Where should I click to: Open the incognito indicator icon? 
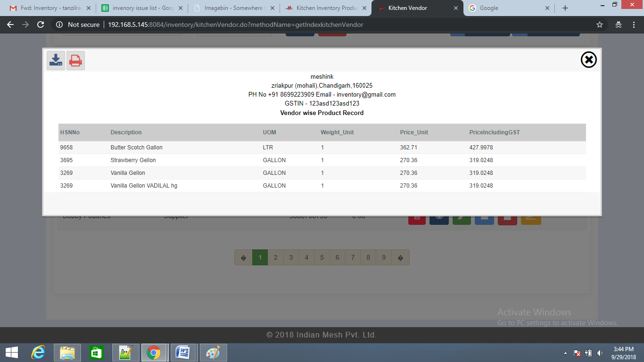click(x=619, y=25)
